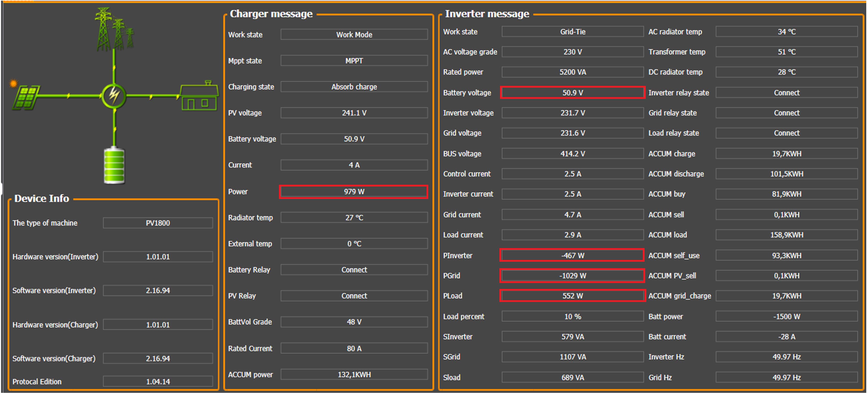Select the PInverter -467 W field

click(x=572, y=255)
